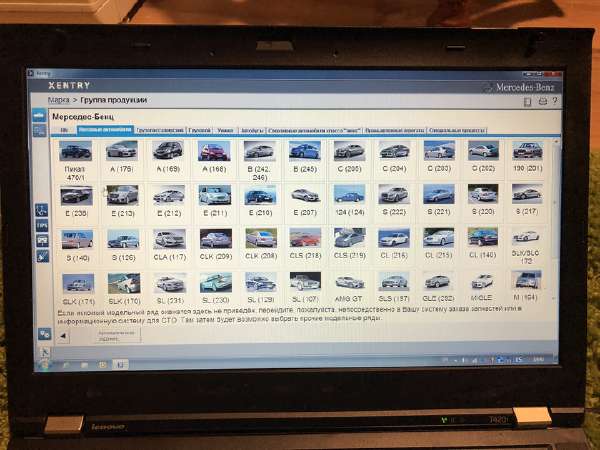Open the SLK (170) model
600x450 pixels.
124,289
